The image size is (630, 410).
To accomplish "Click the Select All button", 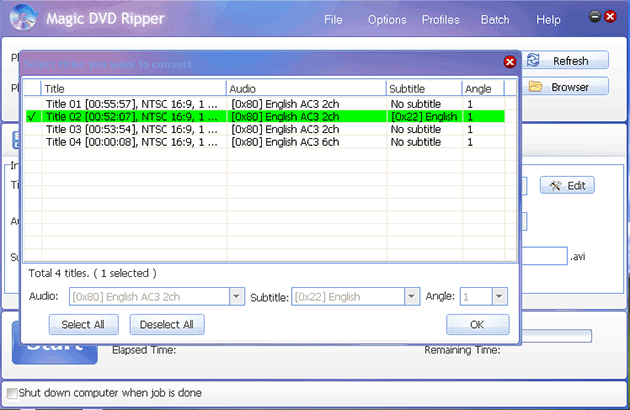I will (x=84, y=324).
